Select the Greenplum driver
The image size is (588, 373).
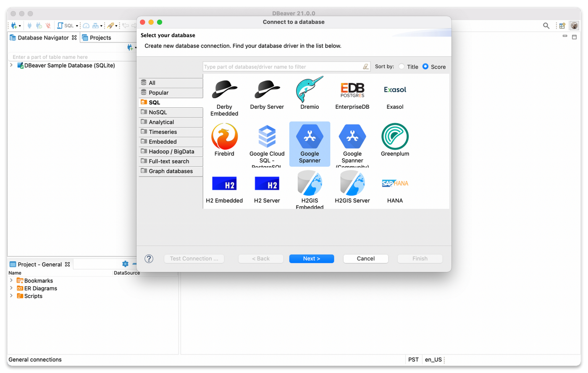point(395,140)
